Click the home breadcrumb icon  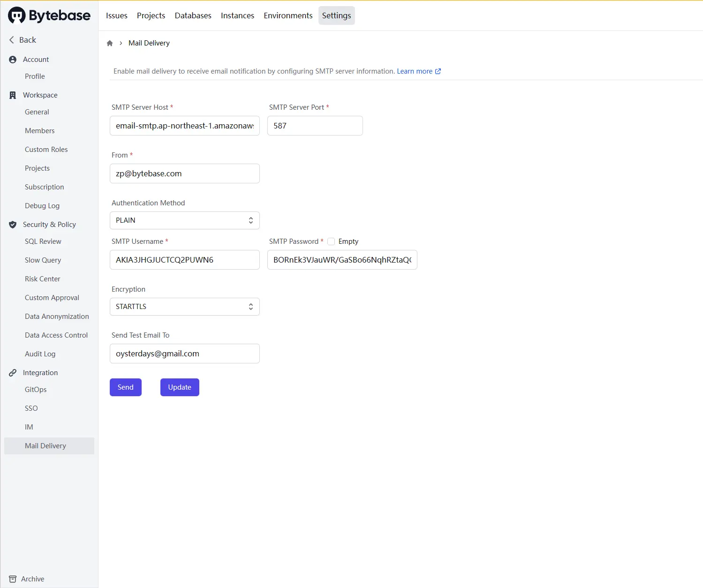(110, 43)
